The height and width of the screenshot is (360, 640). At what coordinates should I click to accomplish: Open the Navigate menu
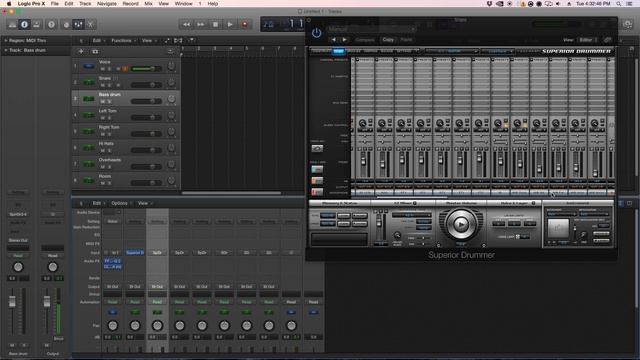pyautogui.click(x=107, y=4)
